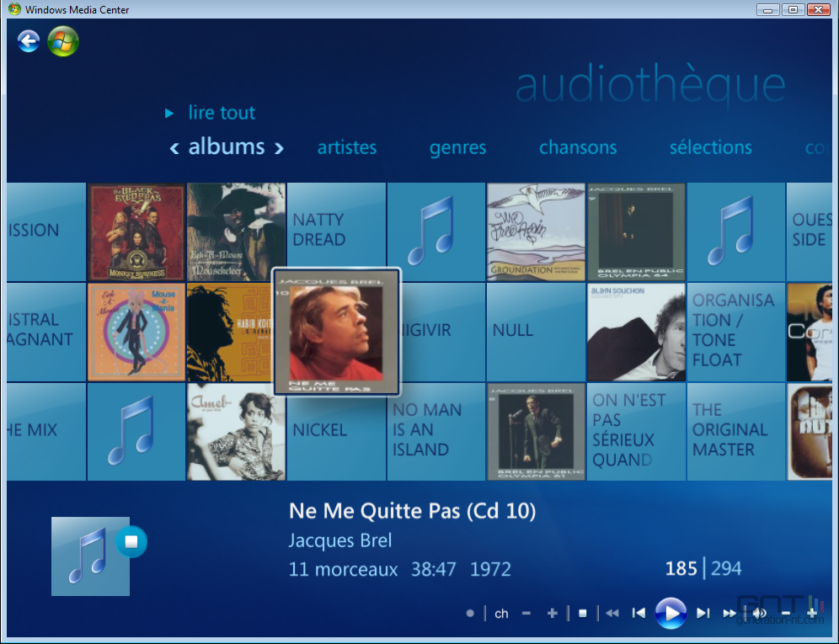This screenshot has height=644, width=839.
Task: Open the tile ending in IGIVIR
Action: pyautogui.click(x=443, y=333)
